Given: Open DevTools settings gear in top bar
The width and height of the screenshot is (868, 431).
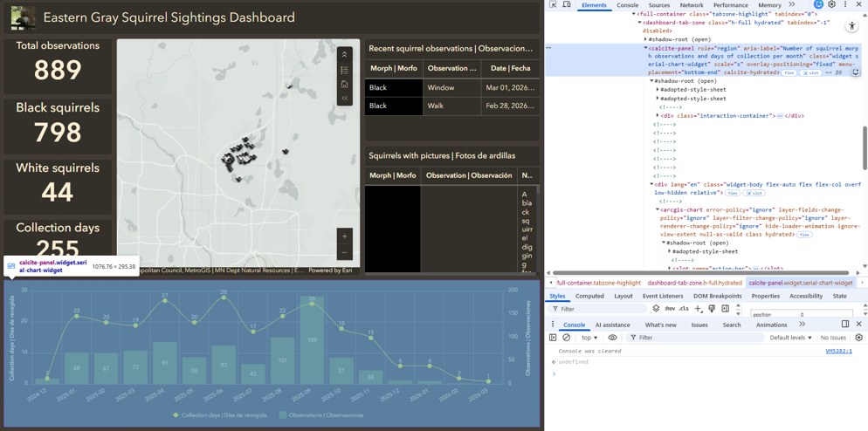Looking at the screenshot, I should pyautogui.click(x=831, y=5).
